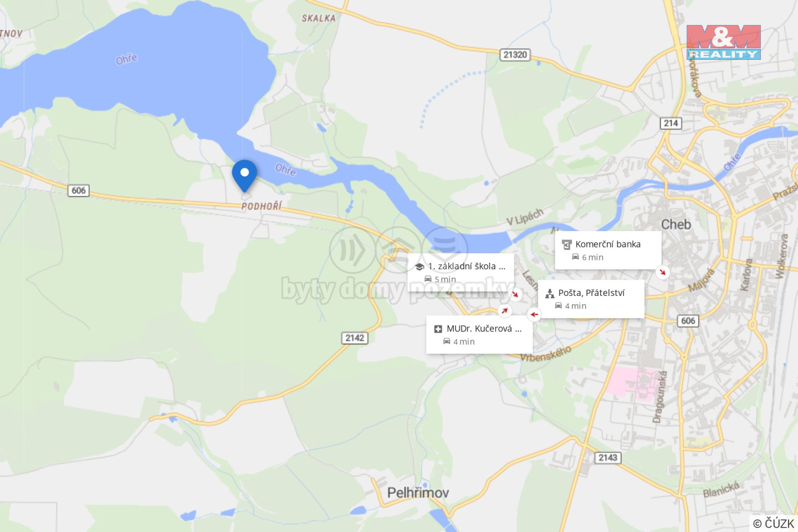Open the Pošta, Přátelství info card
Viewport: 798px width, 532px height.
(x=591, y=299)
